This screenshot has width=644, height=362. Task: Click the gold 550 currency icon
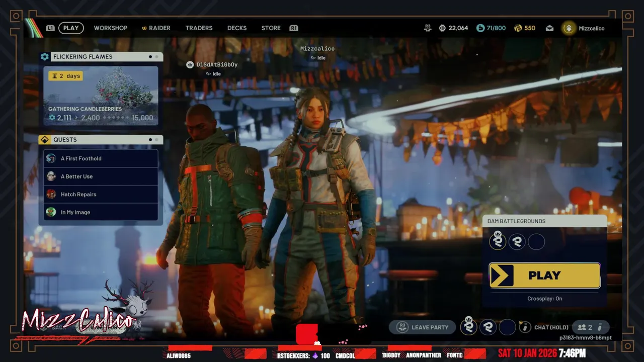click(x=518, y=28)
